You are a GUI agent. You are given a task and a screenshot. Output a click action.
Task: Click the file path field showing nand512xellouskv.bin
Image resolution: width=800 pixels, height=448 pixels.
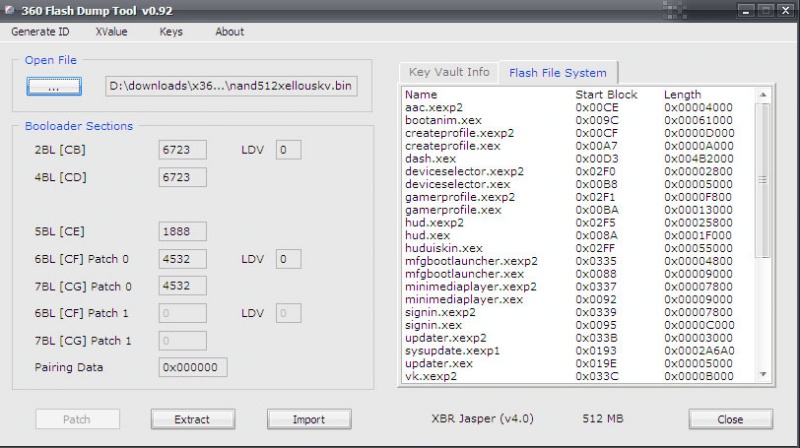click(231, 86)
